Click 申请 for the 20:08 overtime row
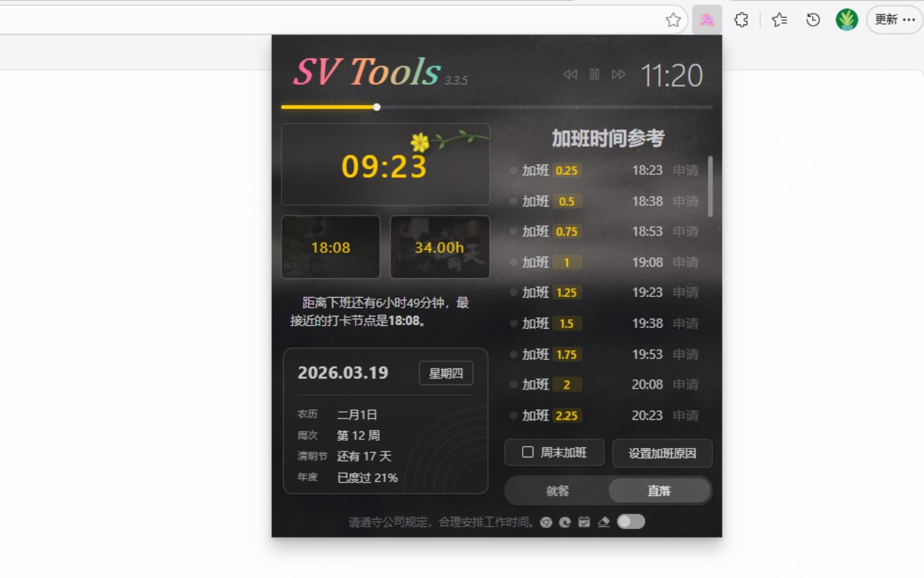 pos(686,384)
